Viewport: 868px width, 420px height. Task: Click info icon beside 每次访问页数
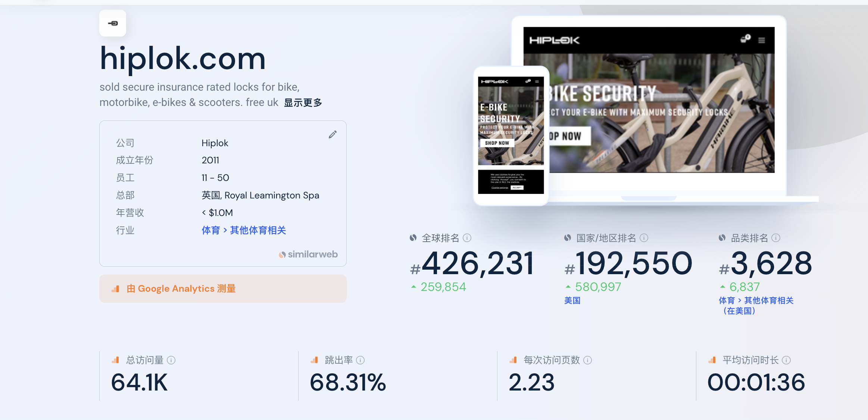[x=588, y=360]
